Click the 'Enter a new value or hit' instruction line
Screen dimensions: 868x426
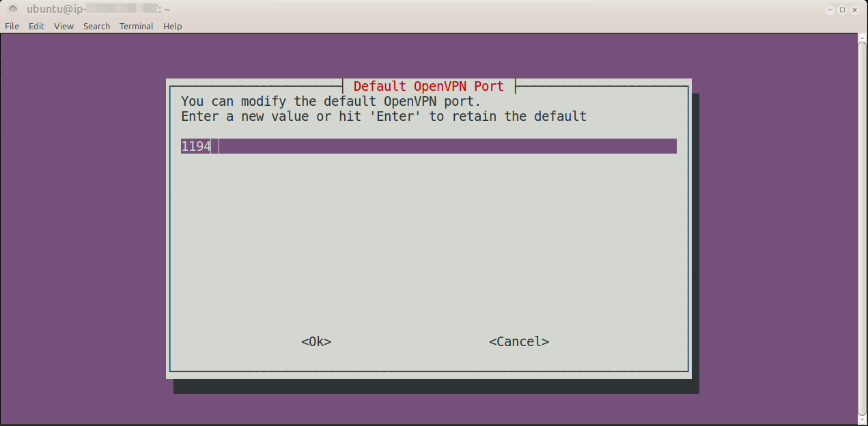tap(384, 116)
